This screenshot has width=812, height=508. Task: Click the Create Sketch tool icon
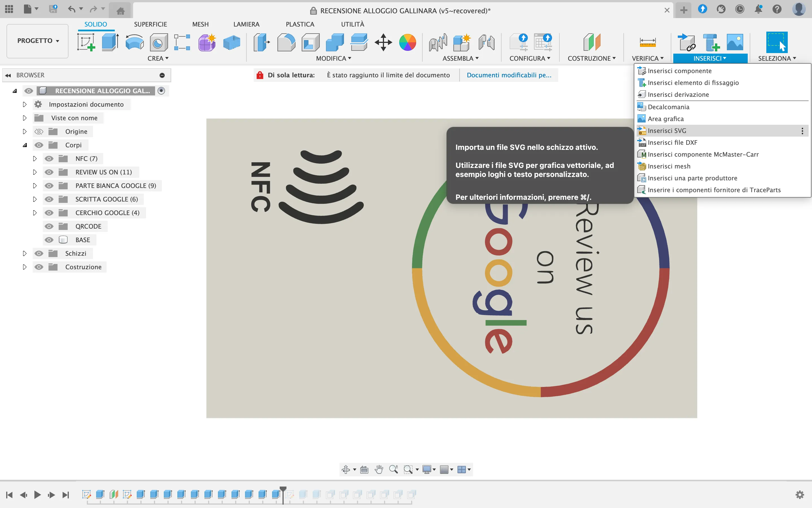(x=86, y=42)
